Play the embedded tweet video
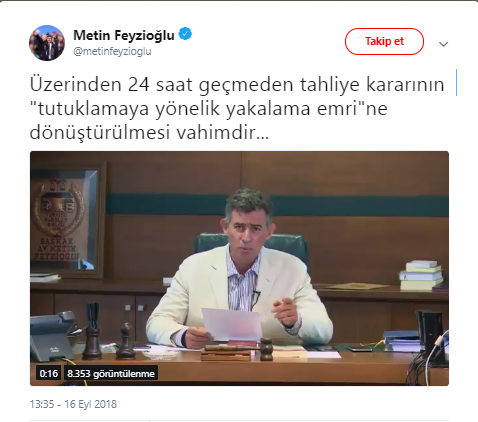 pos(239,268)
